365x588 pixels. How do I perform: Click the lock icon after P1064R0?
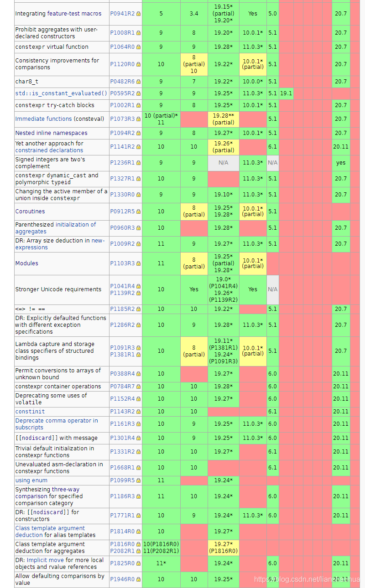pos(138,47)
